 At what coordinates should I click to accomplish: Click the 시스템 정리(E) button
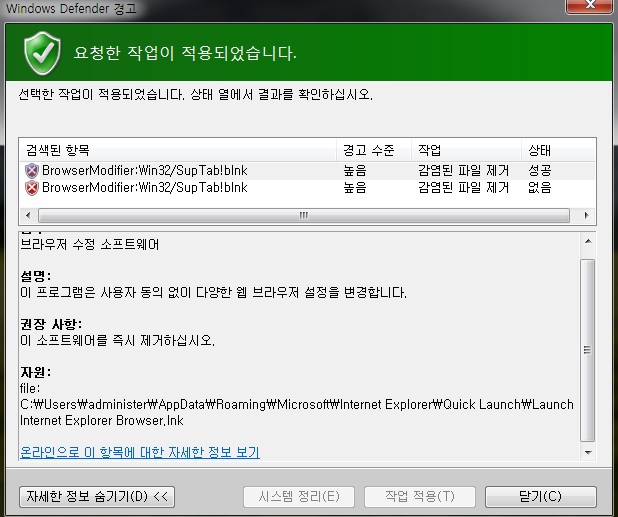point(299,496)
